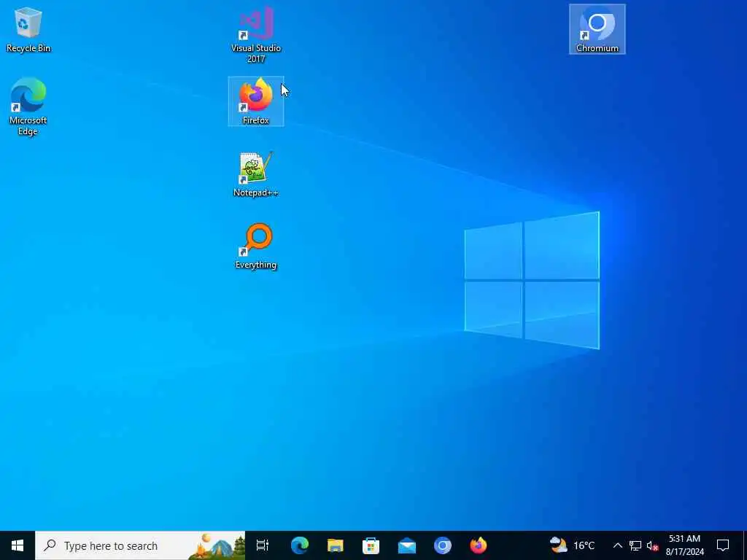
Task: Select the Microsoft Edge desktop shortcut
Action: pyautogui.click(x=28, y=106)
